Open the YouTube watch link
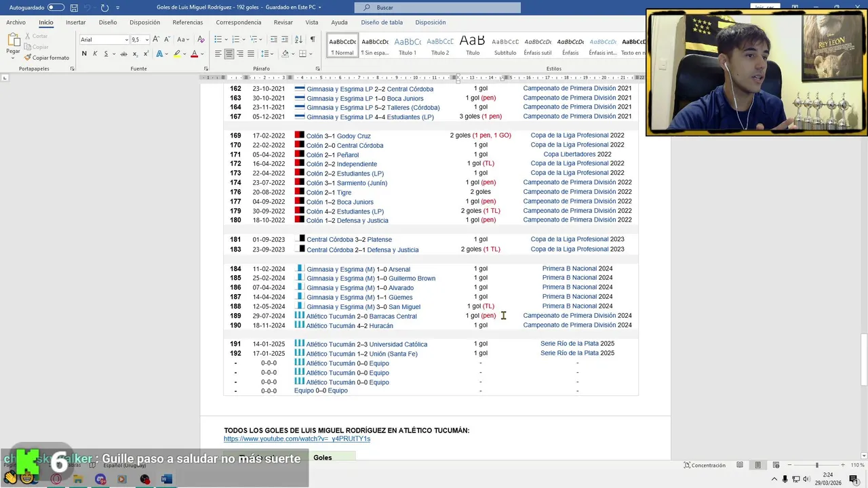 (297, 439)
